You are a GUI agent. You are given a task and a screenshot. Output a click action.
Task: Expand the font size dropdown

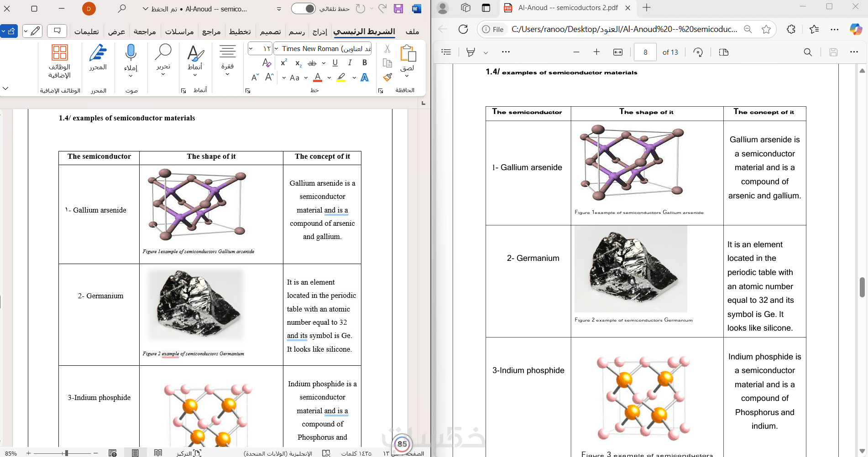tap(251, 49)
